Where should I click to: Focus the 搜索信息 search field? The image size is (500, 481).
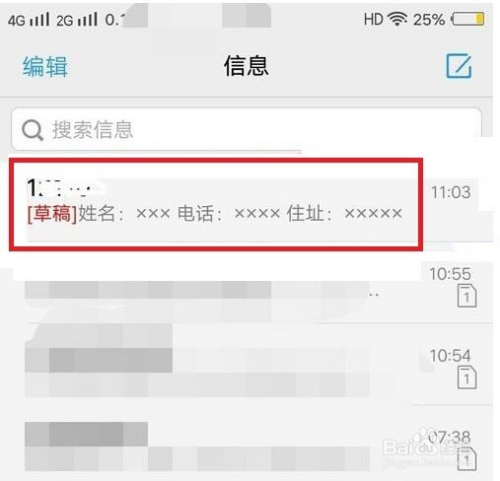(x=246, y=129)
